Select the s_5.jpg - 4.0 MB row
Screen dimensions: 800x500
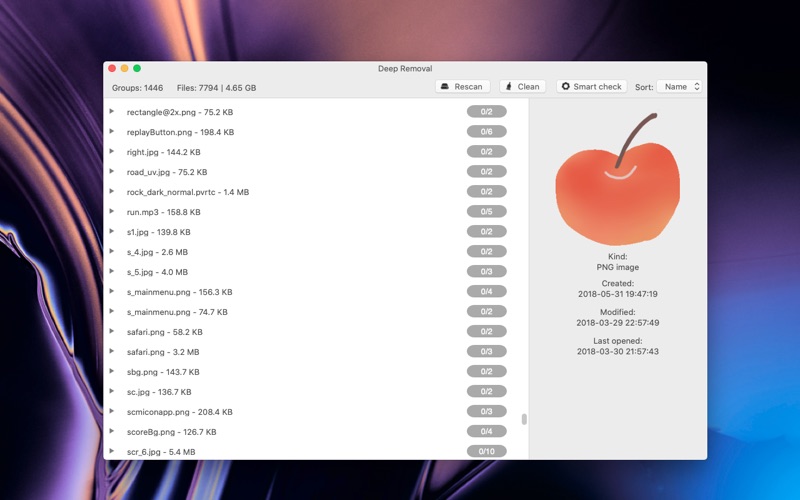coord(316,272)
